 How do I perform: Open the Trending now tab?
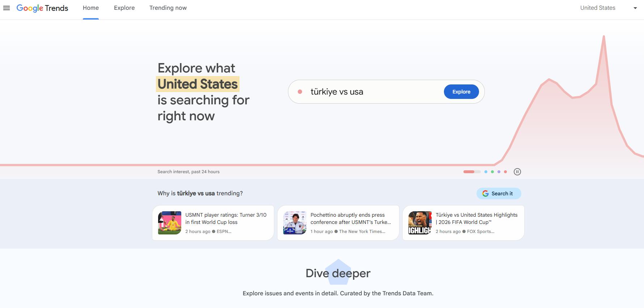tap(168, 8)
